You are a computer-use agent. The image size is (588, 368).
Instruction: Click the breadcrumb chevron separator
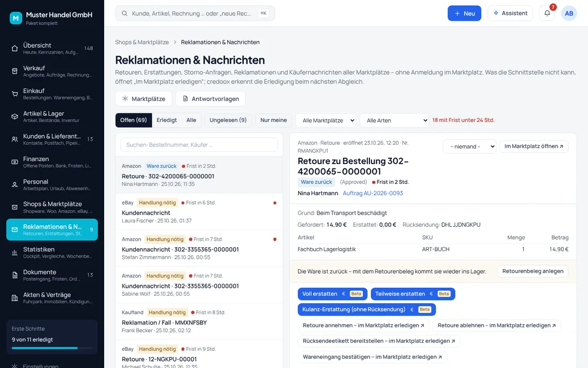point(175,42)
